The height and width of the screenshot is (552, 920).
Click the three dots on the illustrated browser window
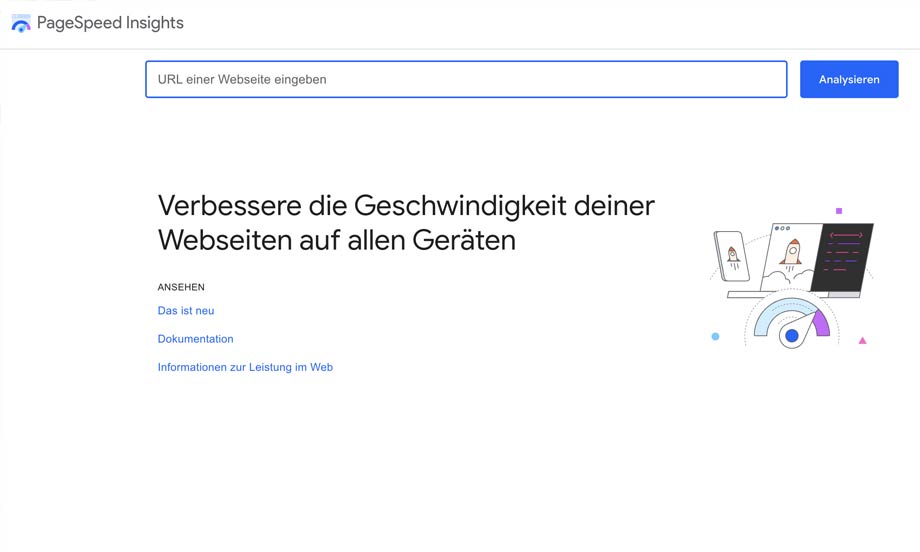pyautogui.click(x=782, y=229)
